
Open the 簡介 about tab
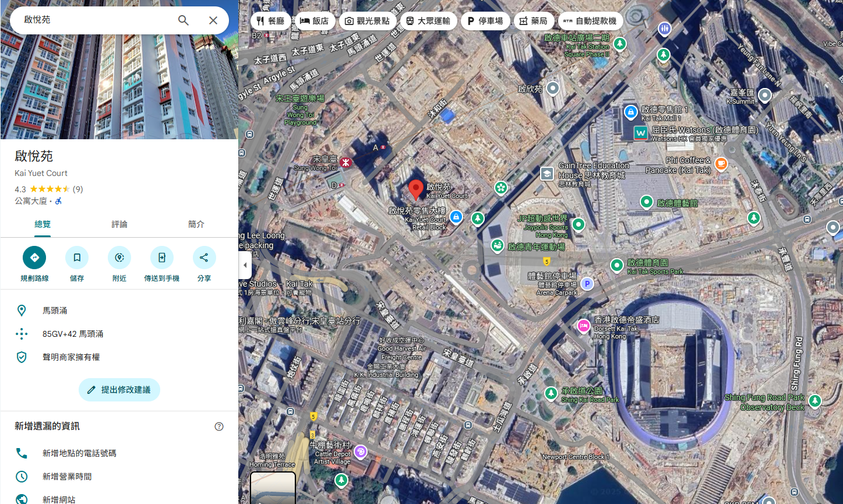(196, 224)
